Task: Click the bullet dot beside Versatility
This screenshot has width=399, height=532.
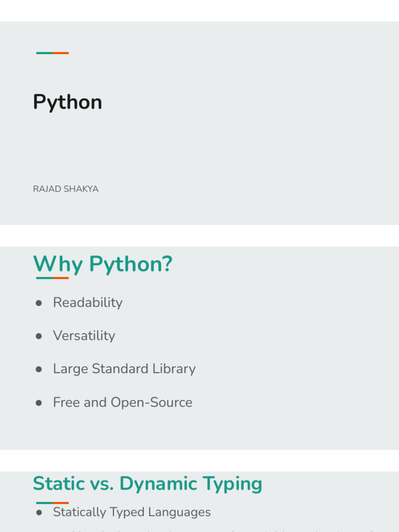Action: tap(38, 336)
